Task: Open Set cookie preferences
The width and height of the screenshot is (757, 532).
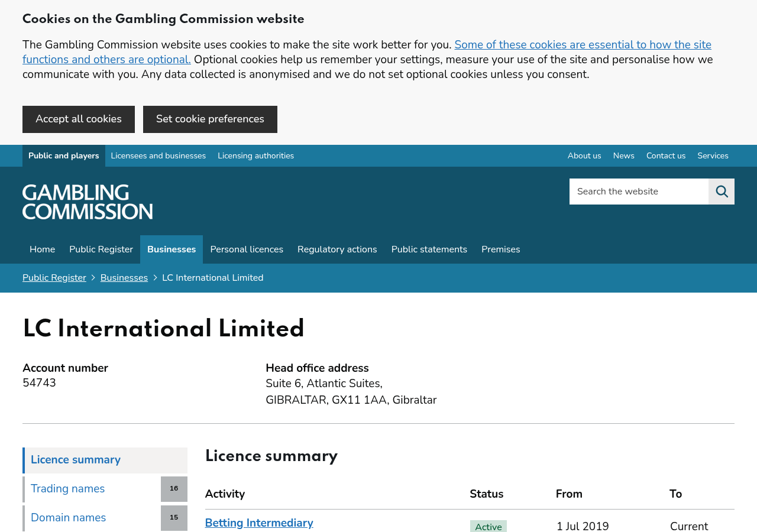Action: tap(210, 119)
